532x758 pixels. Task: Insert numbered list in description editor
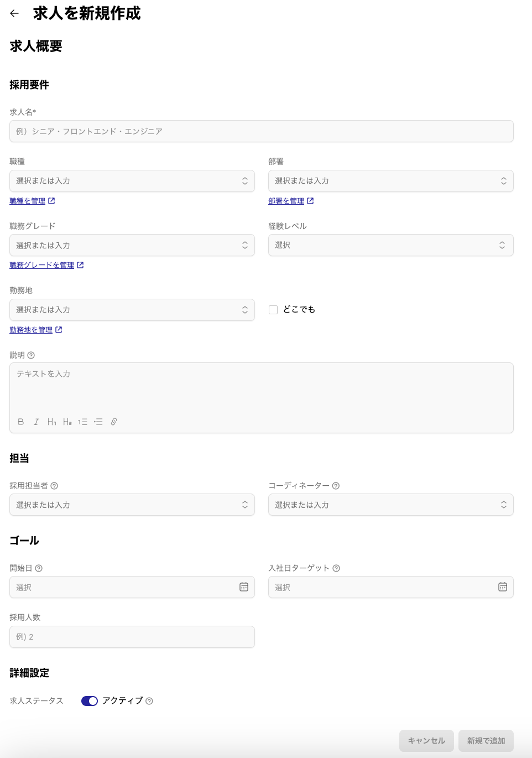tap(82, 422)
